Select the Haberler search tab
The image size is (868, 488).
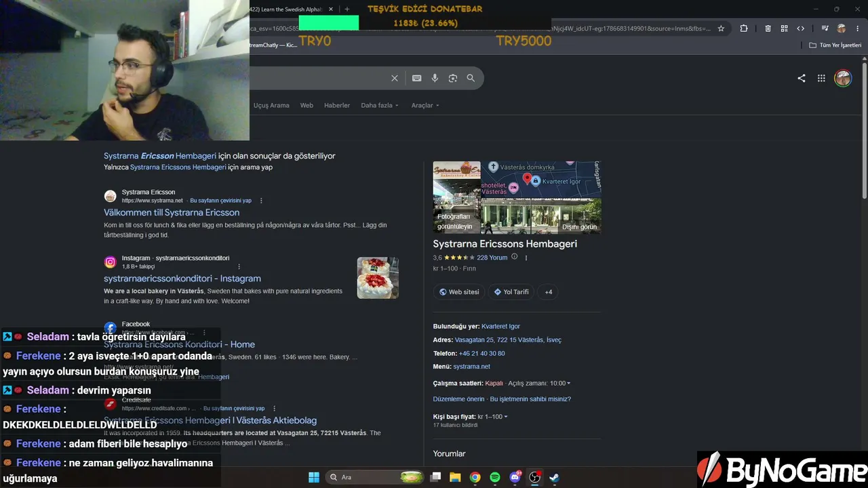[x=337, y=105]
